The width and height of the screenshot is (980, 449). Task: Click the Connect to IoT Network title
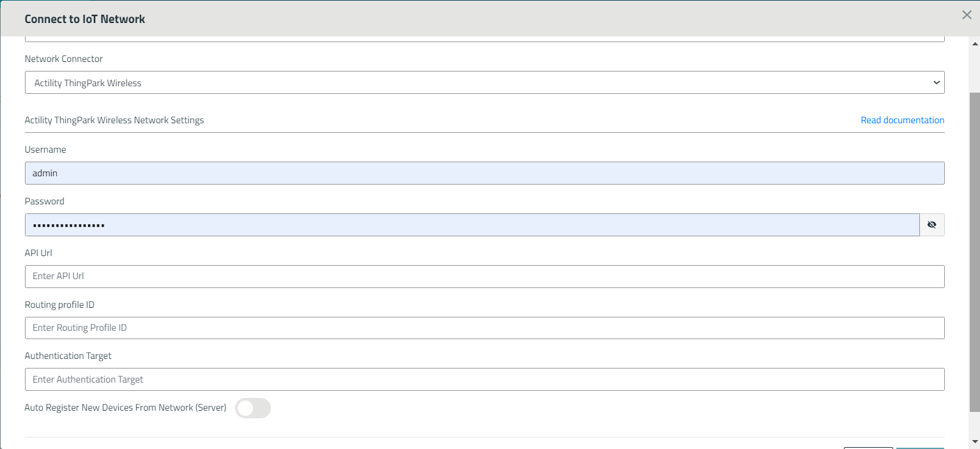pyautogui.click(x=85, y=19)
